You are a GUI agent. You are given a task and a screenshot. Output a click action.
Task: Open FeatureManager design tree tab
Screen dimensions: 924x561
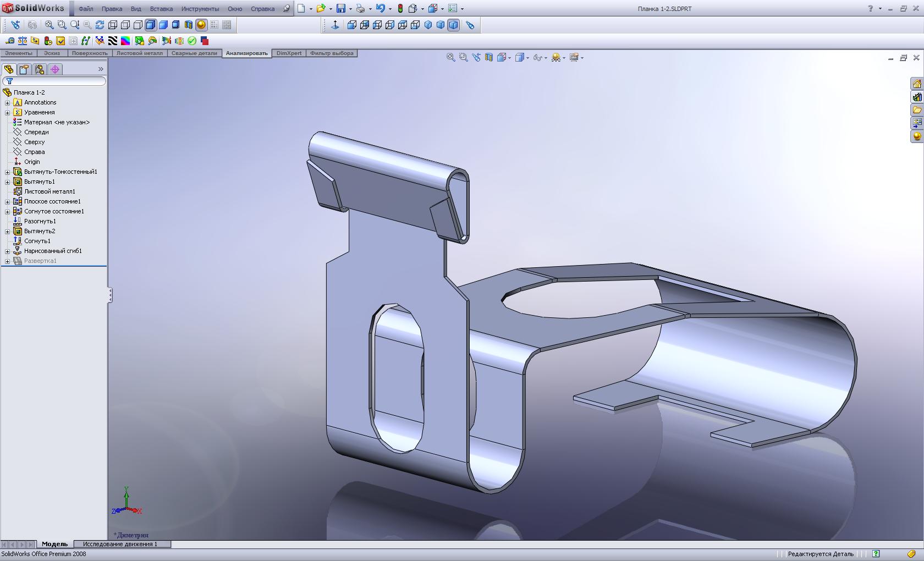coord(9,69)
